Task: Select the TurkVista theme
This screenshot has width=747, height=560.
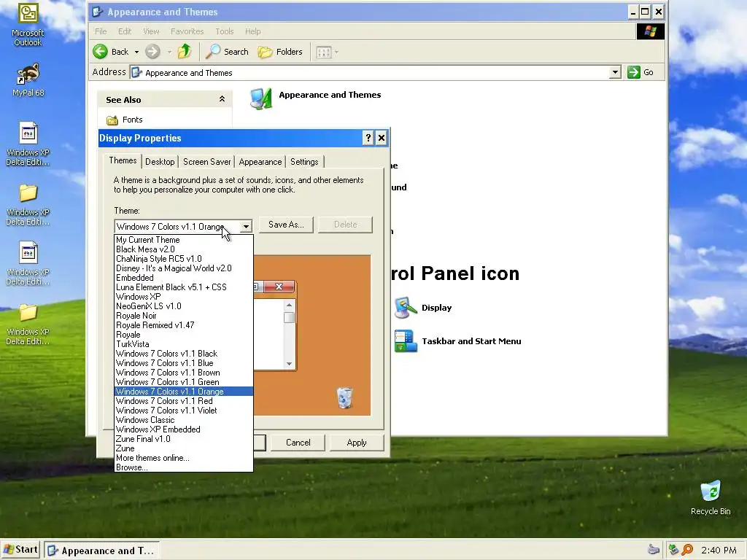Action: [x=184, y=344]
